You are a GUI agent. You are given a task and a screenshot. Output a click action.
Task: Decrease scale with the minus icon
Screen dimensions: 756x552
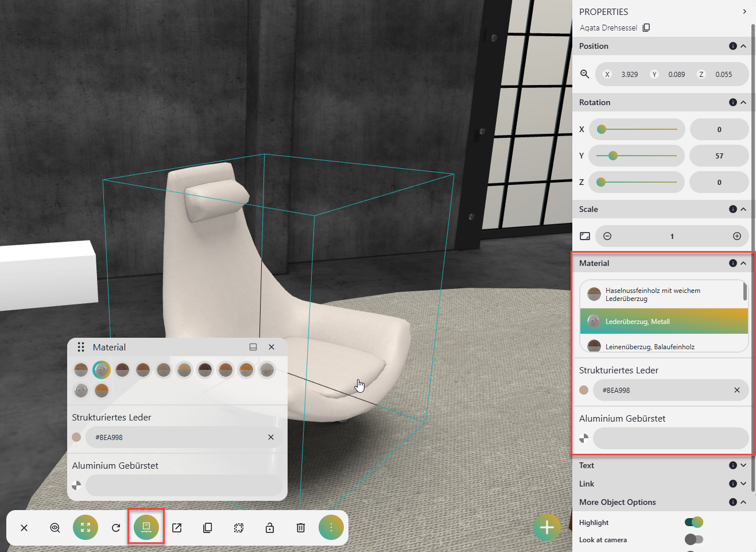[607, 236]
